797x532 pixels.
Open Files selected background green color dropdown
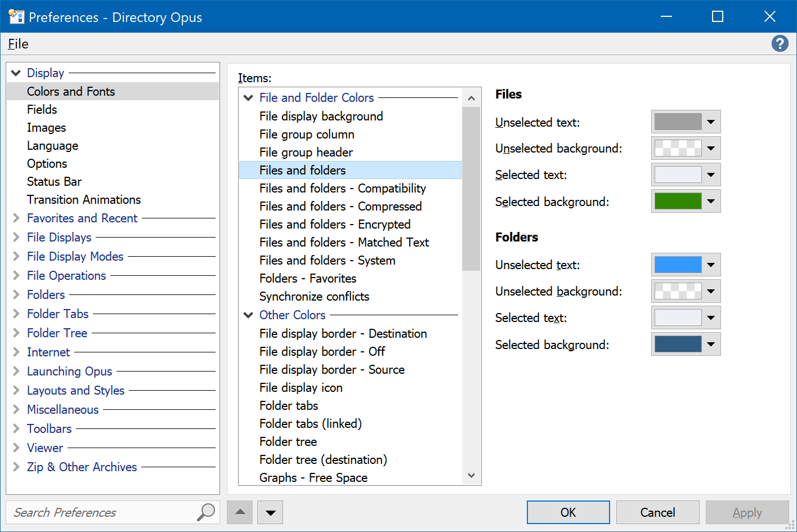[x=686, y=201]
